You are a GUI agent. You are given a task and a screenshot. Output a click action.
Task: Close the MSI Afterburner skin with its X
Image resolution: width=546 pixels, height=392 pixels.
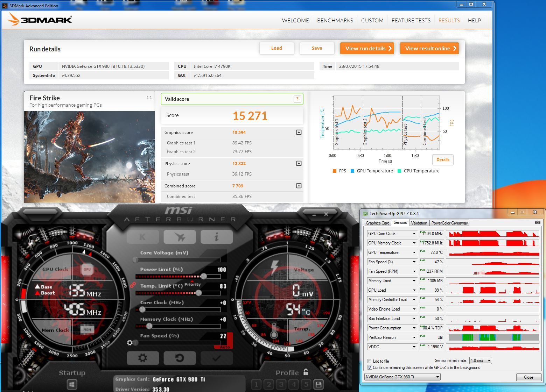[326, 214]
